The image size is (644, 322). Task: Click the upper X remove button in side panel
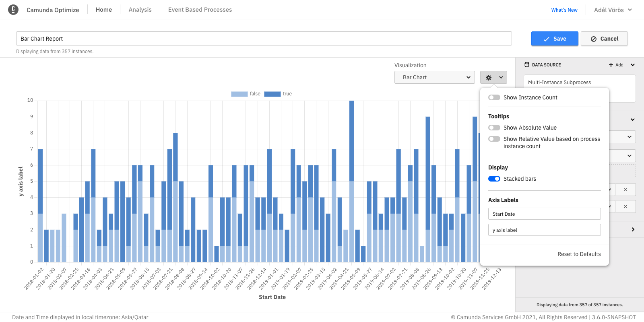pos(625,190)
